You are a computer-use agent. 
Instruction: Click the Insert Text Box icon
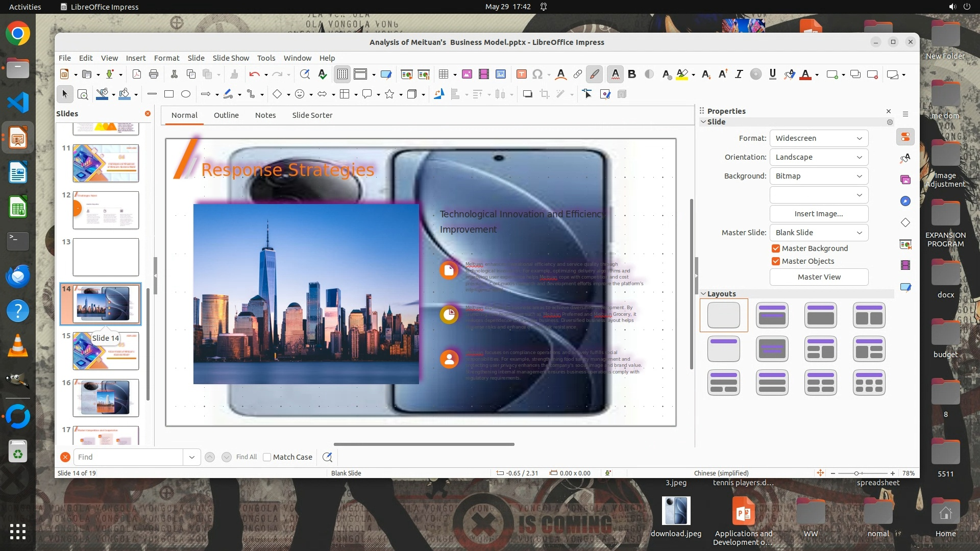tap(521, 74)
